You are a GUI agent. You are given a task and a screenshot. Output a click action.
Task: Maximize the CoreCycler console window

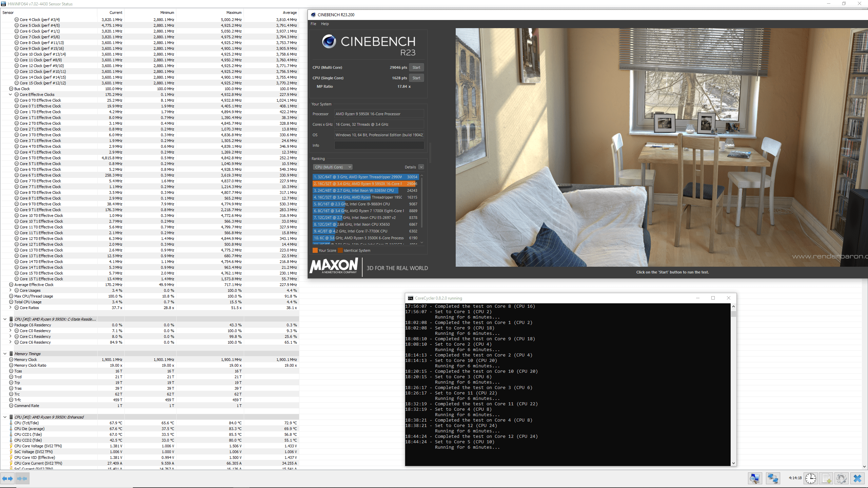713,298
